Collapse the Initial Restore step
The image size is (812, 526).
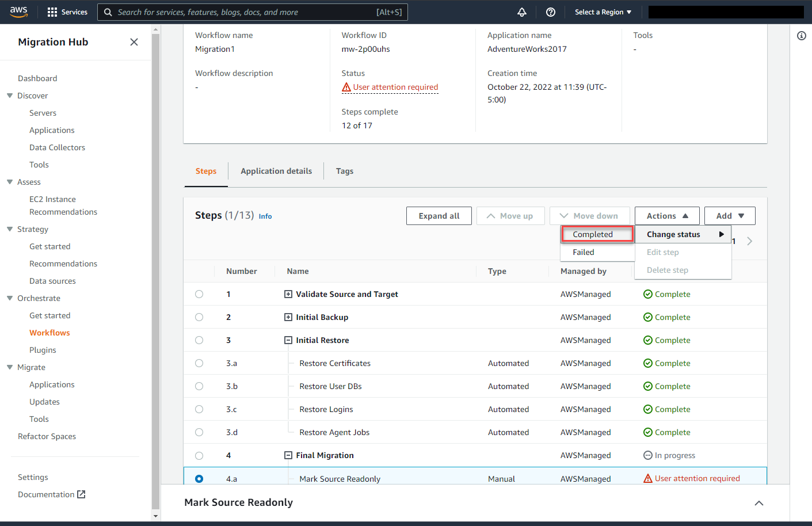(288, 340)
